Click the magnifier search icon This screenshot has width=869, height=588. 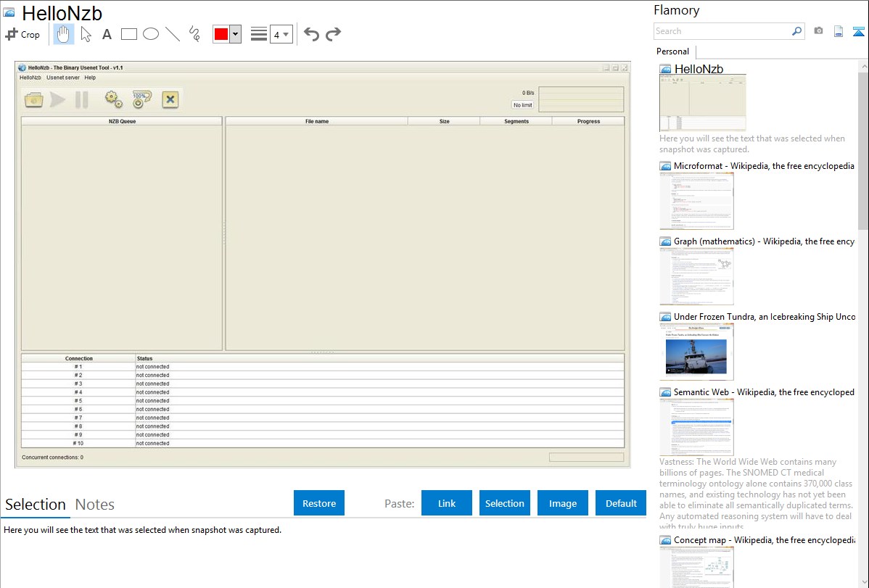[x=797, y=31]
